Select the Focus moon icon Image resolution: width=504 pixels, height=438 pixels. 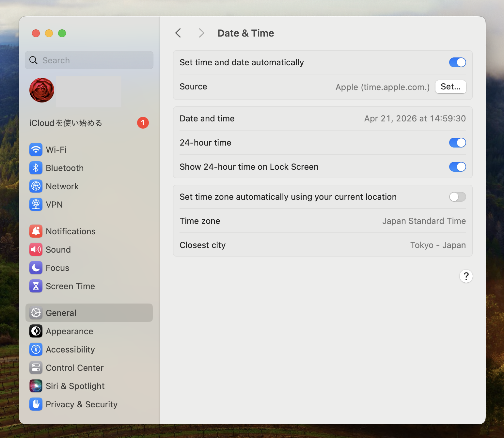tap(36, 268)
